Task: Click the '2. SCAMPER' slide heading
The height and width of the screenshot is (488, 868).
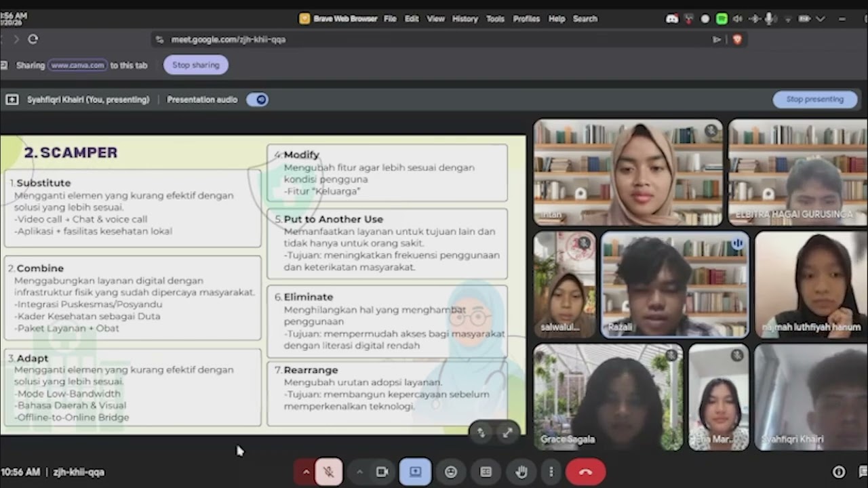Action: point(71,152)
